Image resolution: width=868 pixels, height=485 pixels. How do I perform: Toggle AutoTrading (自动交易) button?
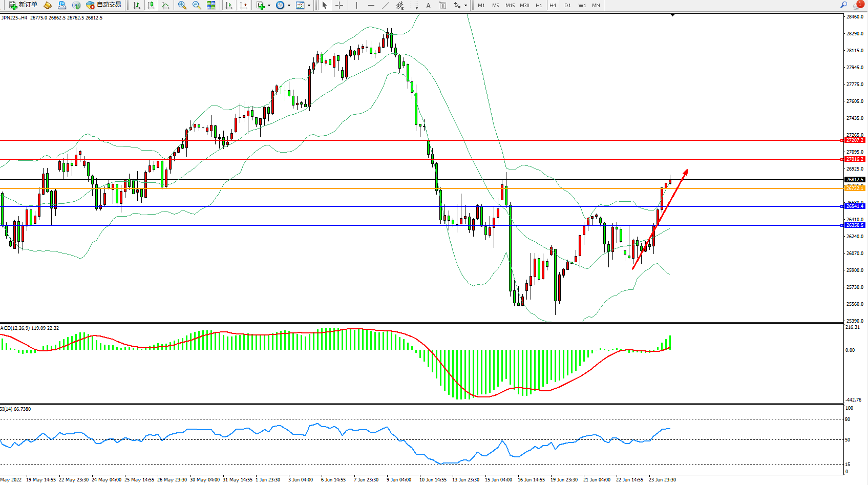click(x=104, y=5)
